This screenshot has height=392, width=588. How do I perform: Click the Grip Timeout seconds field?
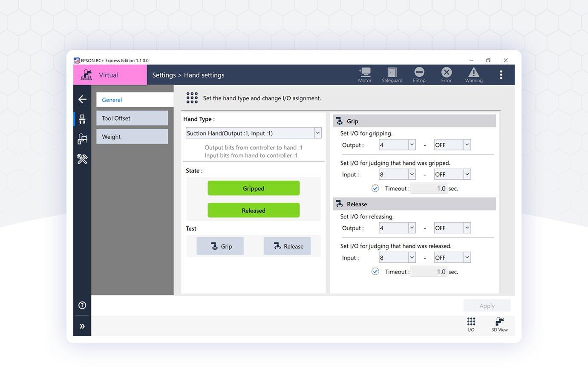tap(429, 188)
